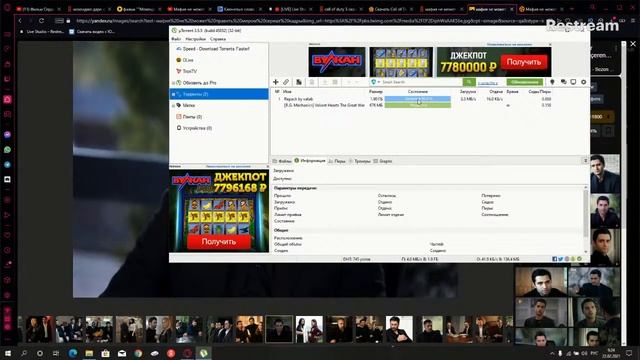Select the Valiant Hearts The Great War torrent row
The width and height of the screenshot is (640, 360).
(x=413, y=105)
